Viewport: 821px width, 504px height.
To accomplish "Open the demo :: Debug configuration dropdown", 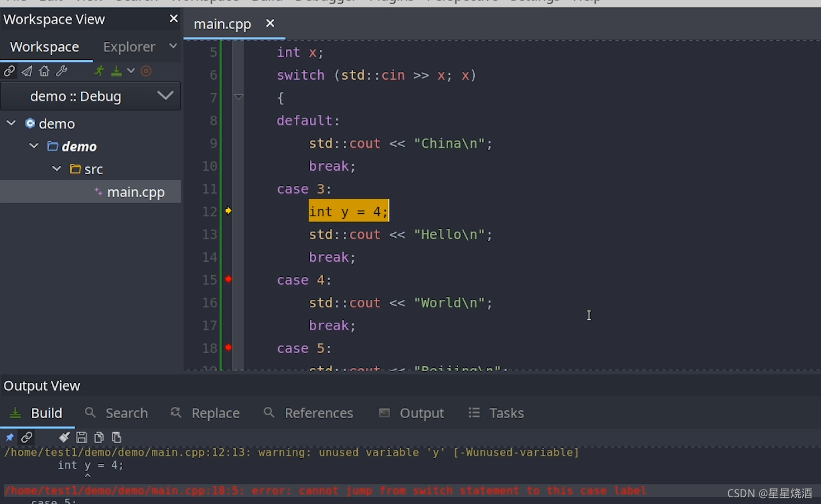I will pos(90,96).
